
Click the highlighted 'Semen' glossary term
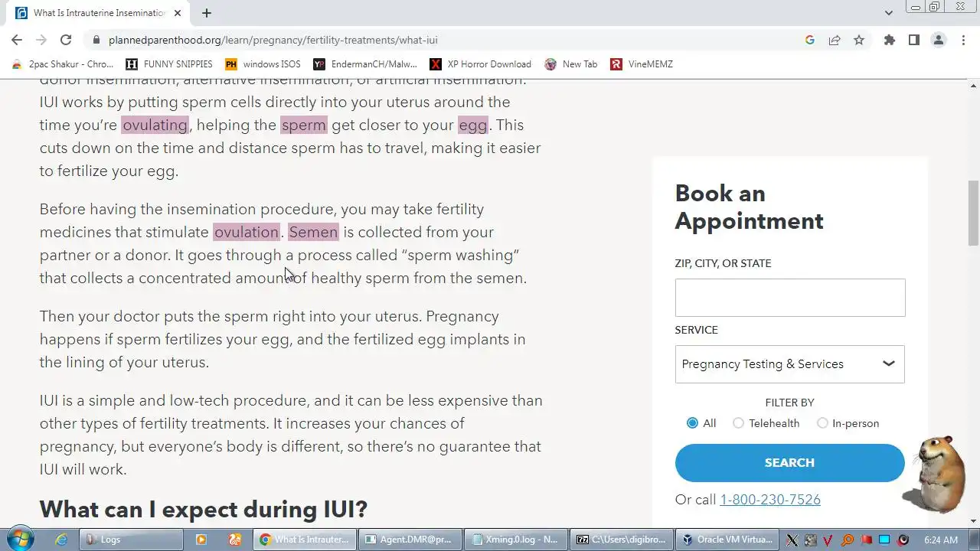(x=313, y=232)
